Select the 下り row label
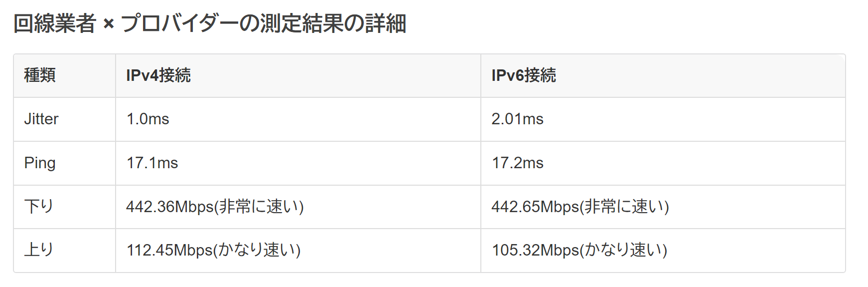Viewport: 868px width, 287px height. (x=39, y=206)
